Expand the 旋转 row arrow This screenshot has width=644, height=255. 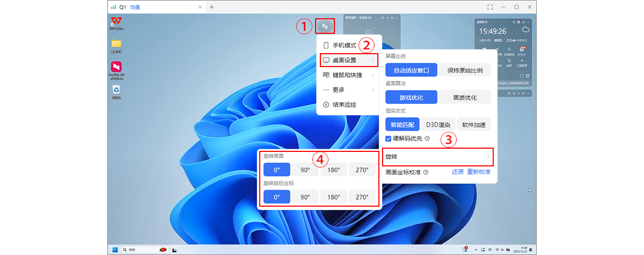(488, 157)
